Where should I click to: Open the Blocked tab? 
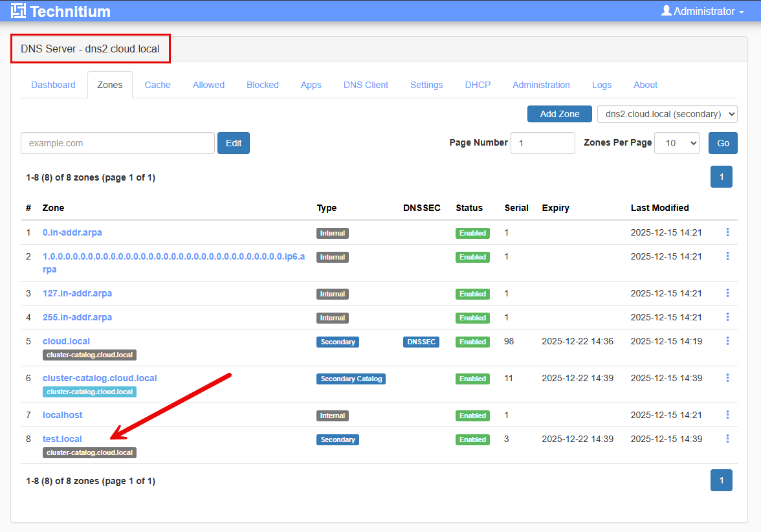pos(263,85)
